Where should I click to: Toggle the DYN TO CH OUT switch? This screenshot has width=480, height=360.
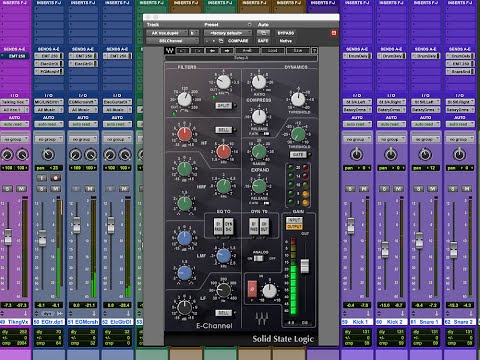click(264, 226)
